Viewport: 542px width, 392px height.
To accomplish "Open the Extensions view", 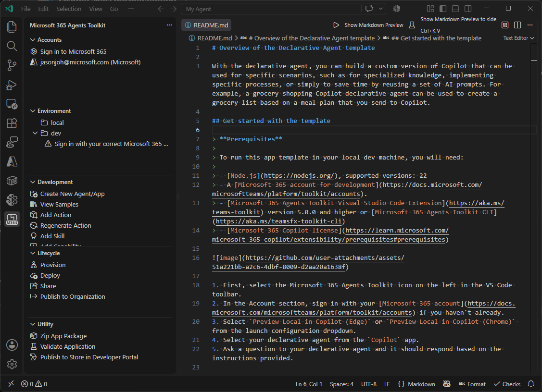I will (x=12, y=123).
